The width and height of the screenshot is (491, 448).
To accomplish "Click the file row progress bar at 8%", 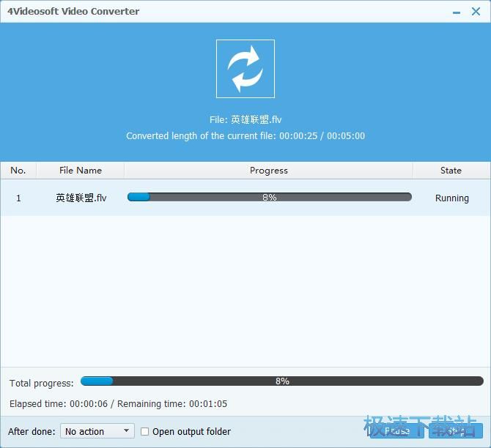I will 269,197.
